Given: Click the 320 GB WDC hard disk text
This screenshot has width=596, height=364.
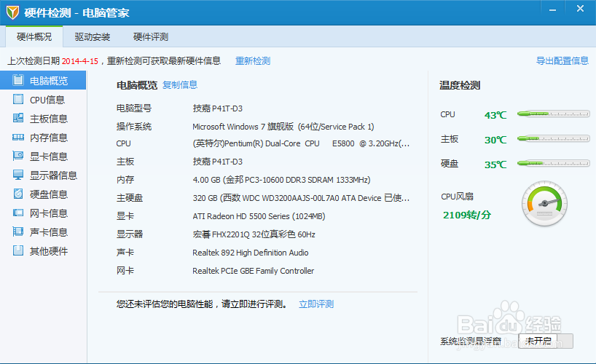Looking at the screenshot, I should coord(301,198).
